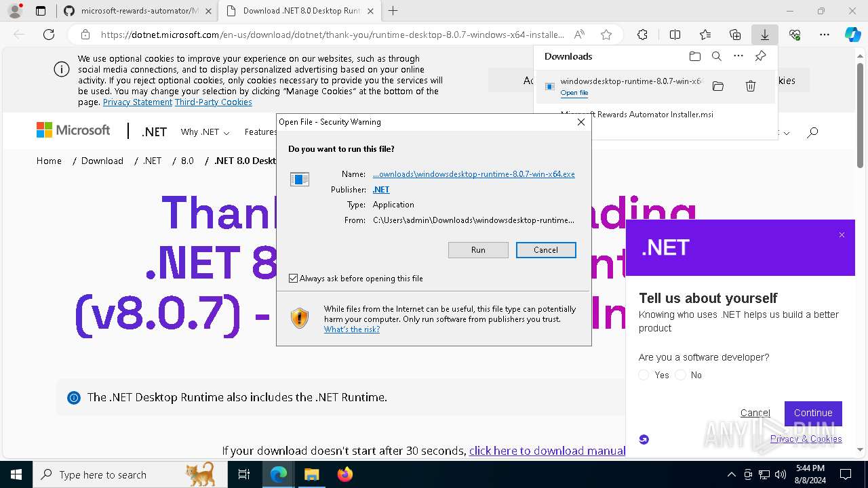Open Privacy Statement link
This screenshot has height=488, width=868.
point(138,102)
